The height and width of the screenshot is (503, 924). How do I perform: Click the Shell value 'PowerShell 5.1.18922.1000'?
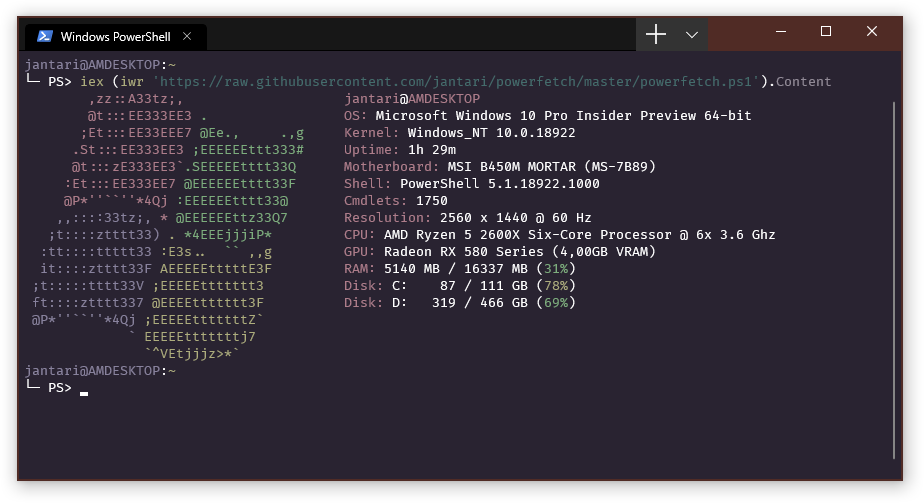(500, 184)
